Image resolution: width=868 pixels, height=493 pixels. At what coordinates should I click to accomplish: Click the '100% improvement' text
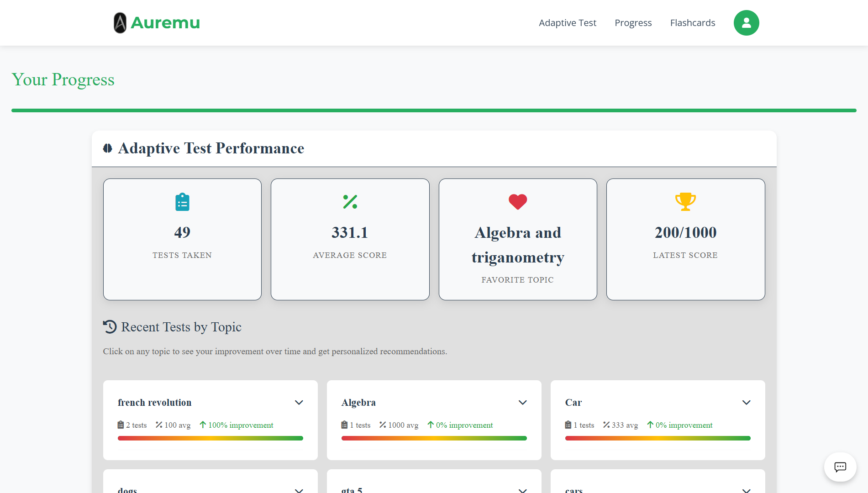point(241,425)
